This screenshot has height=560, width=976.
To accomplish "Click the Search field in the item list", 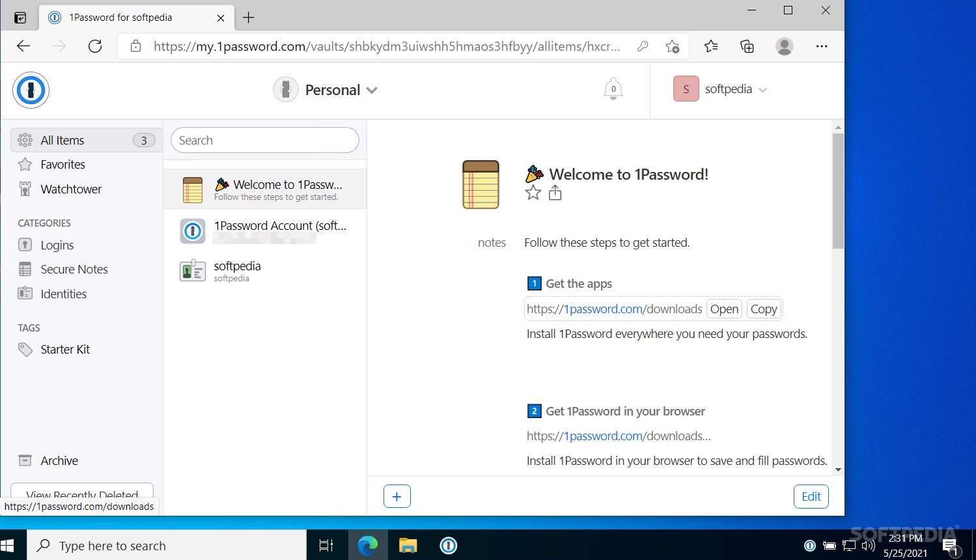I will pos(265,140).
